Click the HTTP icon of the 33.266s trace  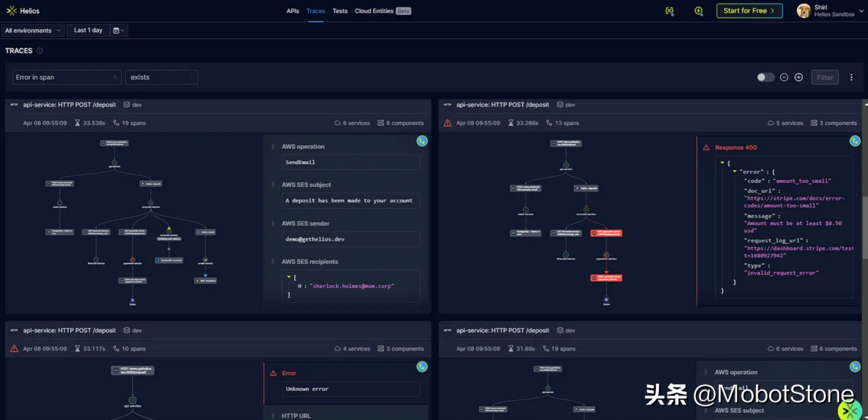tap(447, 105)
